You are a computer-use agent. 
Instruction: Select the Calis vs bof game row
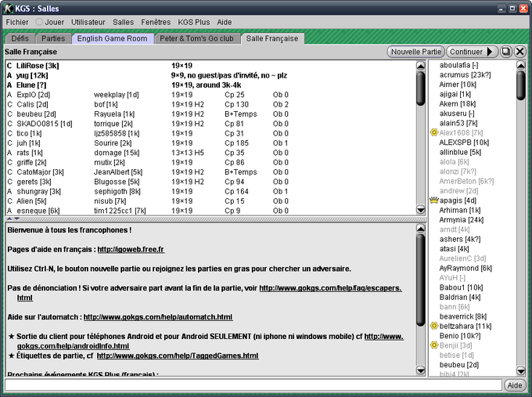pos(210,104)
